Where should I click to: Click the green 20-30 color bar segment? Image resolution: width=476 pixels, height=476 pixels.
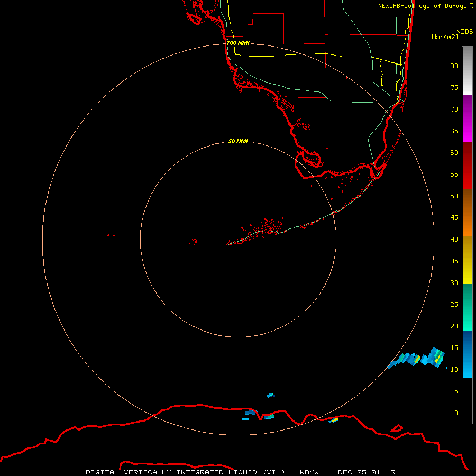[467, 307]
